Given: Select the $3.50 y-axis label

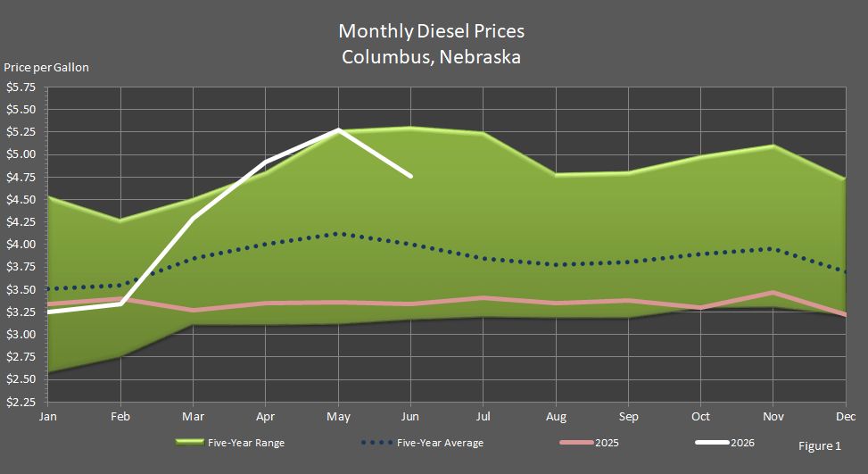Looking at the screenshot, I should tap(21, 289).
